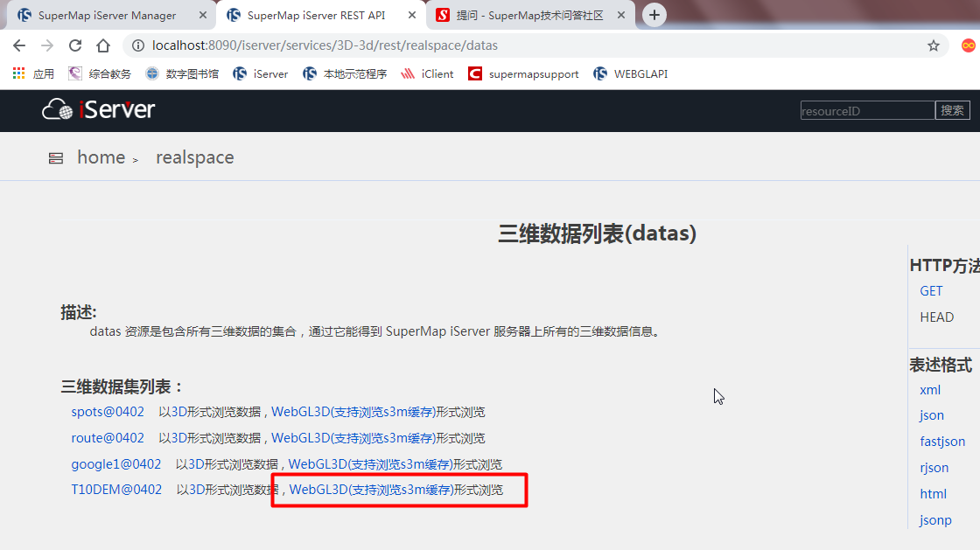Open WebGL3D view for route@0402
The width and height of the screenshot is (980, 550).
(x=353, y=438)
